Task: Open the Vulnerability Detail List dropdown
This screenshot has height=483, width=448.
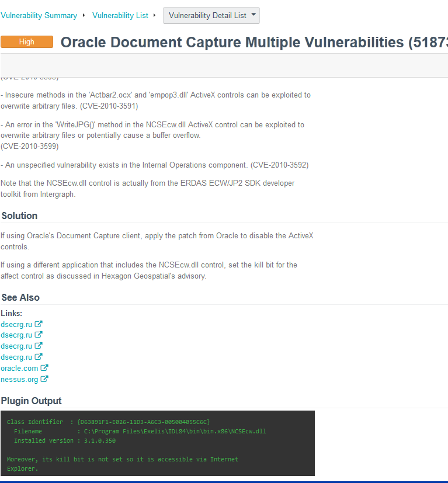Action: pyautogui.click(x=211, y=15)
